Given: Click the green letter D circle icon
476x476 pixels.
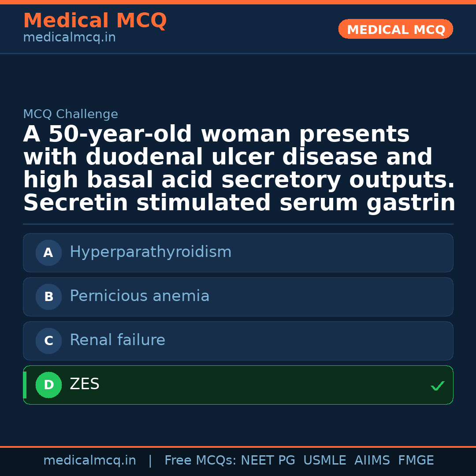Looking at the screenshot, I should tap(48, 385).
